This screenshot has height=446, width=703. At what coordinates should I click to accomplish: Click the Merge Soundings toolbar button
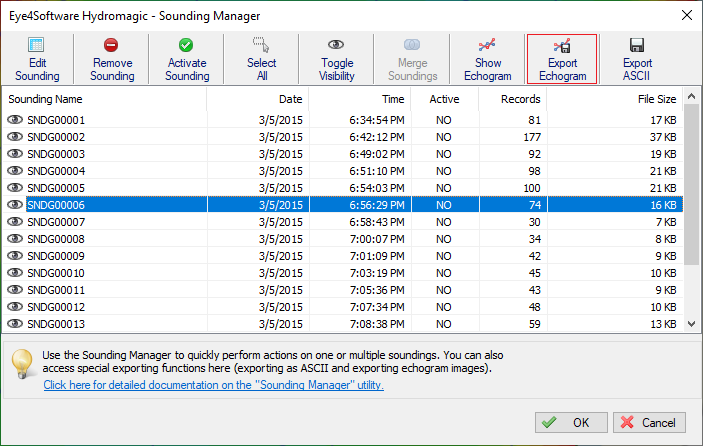click(412, 59)
